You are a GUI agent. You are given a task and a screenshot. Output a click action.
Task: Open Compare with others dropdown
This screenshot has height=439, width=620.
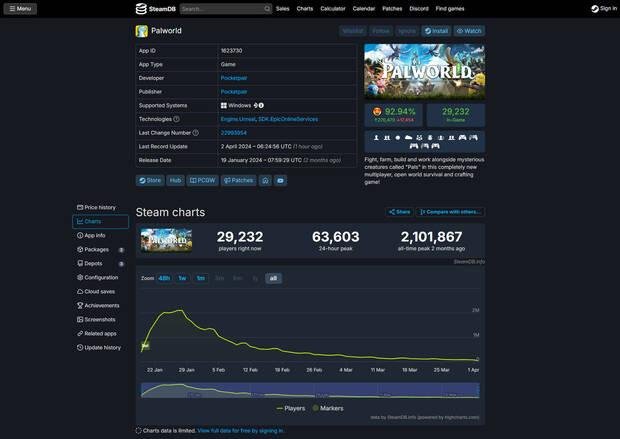(x=450, y=212)
